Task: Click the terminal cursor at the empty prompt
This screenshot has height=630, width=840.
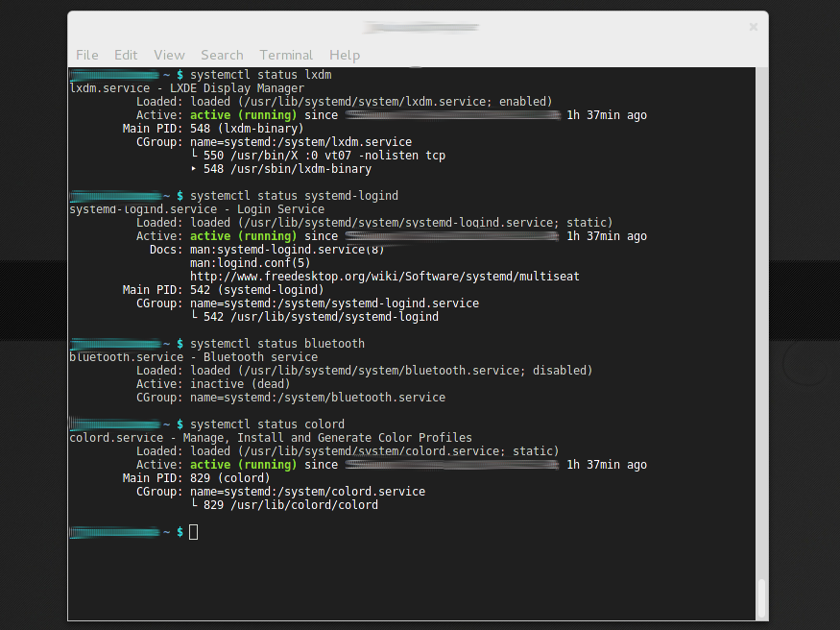Action: point(193,532)
